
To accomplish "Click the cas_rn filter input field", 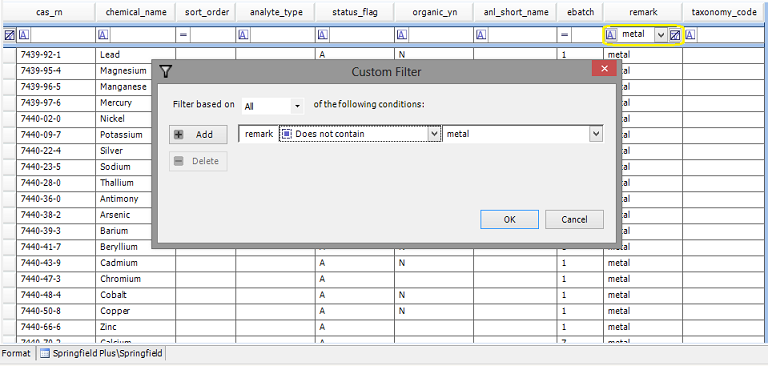I will click(x=62, y=35).
